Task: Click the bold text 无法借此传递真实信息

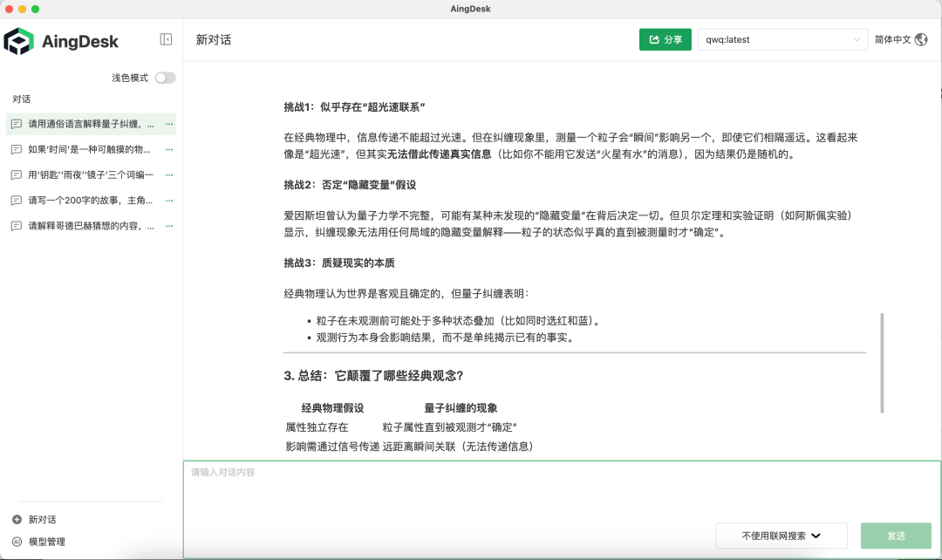Action: coord(439,154)
